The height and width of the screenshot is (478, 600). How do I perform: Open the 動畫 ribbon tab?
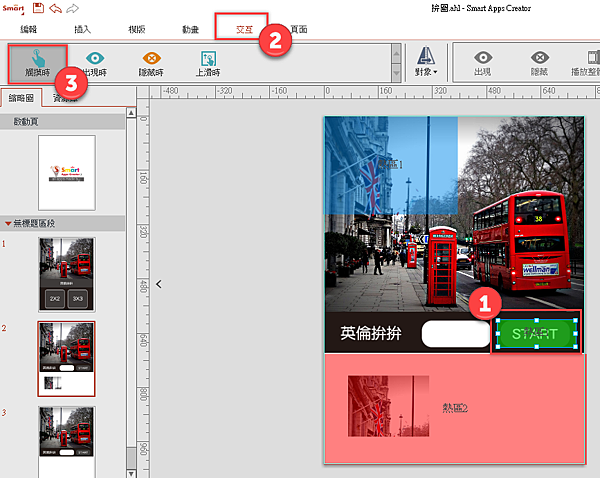point(190,29)
